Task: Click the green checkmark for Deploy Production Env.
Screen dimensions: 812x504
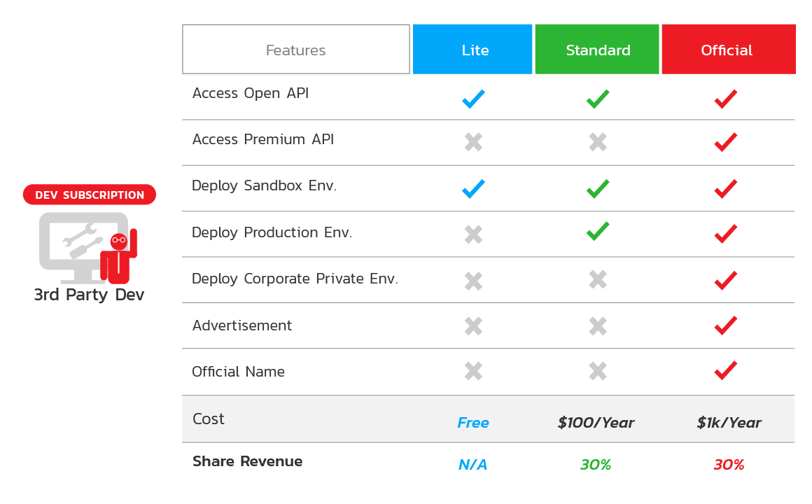Action: tap(598, 231)
